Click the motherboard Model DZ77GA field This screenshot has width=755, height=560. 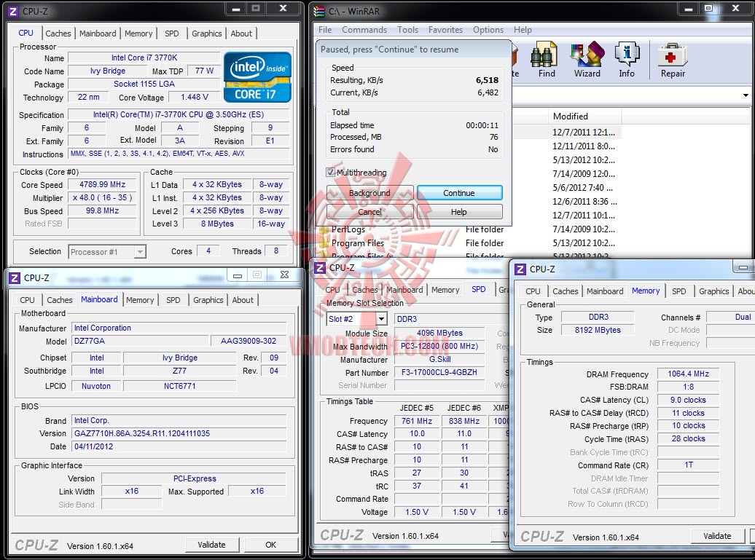[x=140, y=341]
